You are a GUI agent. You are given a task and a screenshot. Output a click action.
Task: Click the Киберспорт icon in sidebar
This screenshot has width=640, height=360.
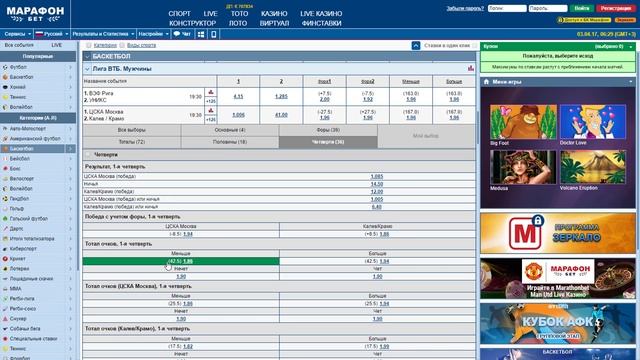click(5, 249)
